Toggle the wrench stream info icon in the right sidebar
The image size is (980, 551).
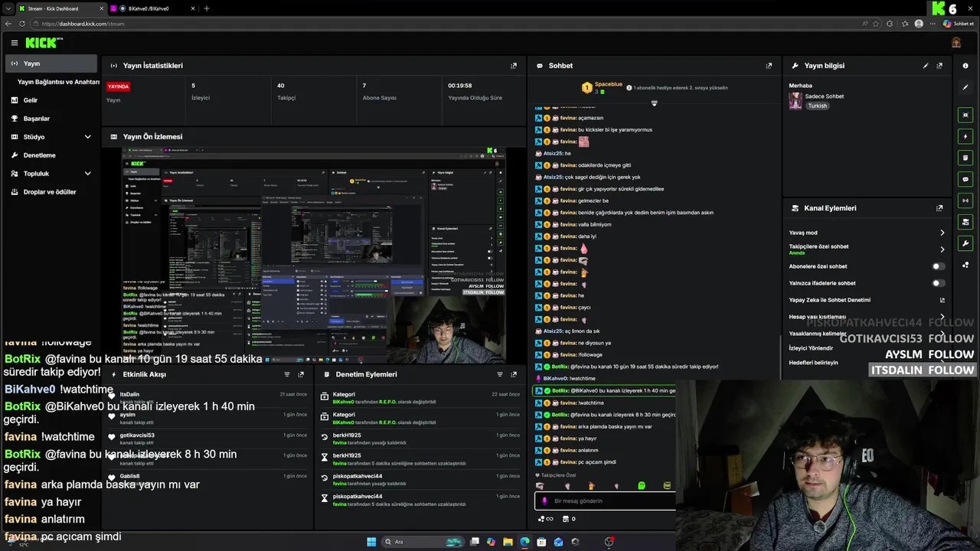pyautogui.click(x=965, y=243)
